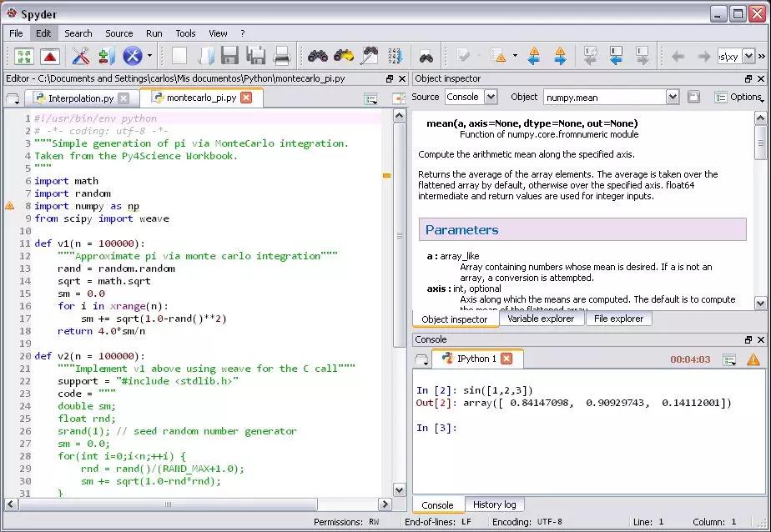
Task: Click the preferences wrench and screwdriver icon
Action: point(80,57)
